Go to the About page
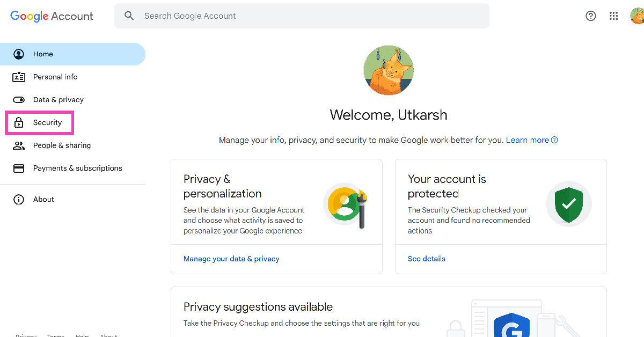Image resolution: width=644 pixels, height=337 pixels. tap(43, 200)
